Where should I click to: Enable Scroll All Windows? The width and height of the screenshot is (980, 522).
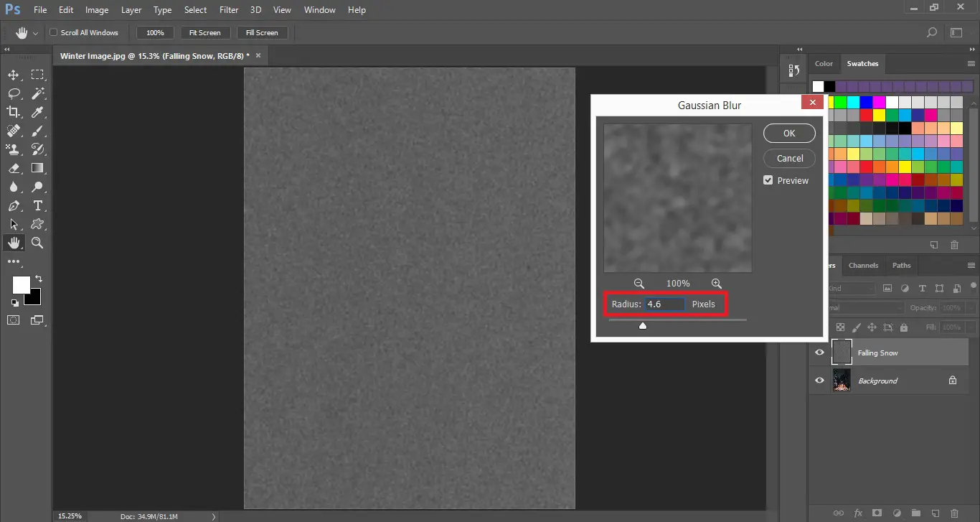tap(53, 32)
